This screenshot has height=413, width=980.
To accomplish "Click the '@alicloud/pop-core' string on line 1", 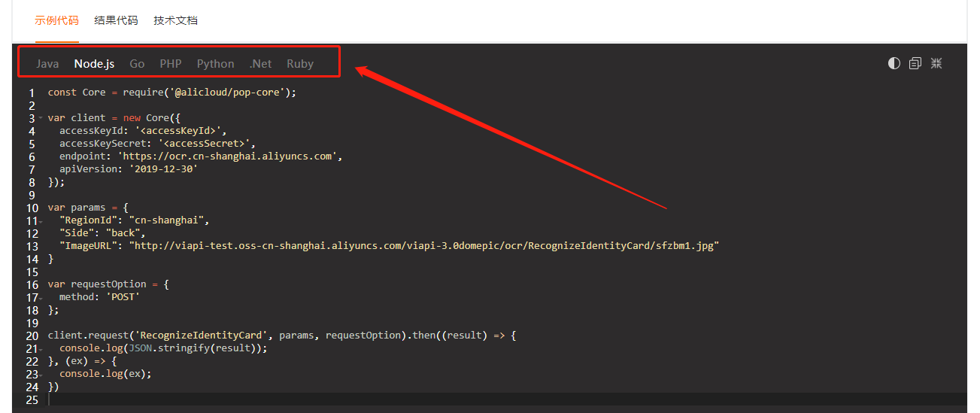I will click(x=230, y=93).
